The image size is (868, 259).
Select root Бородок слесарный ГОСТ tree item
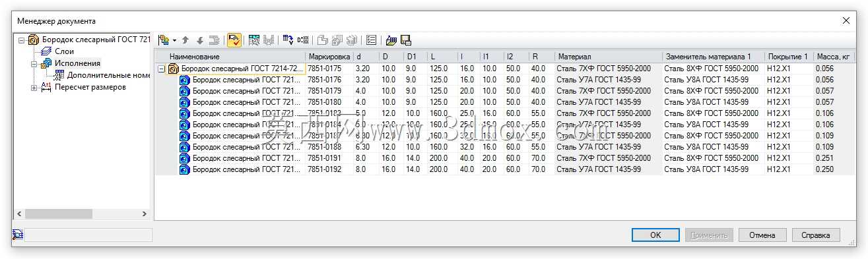[x=96, y=40]
